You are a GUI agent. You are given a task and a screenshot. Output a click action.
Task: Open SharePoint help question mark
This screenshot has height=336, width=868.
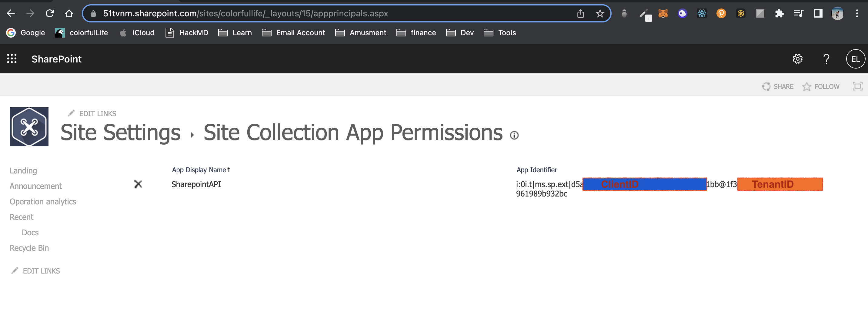826,59
